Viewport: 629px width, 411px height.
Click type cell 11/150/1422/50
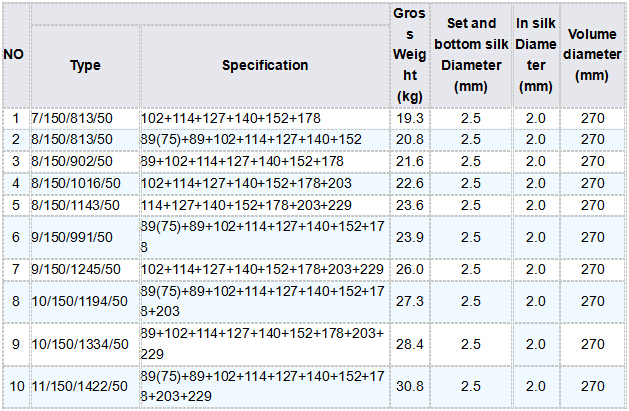tap(80, 386)
